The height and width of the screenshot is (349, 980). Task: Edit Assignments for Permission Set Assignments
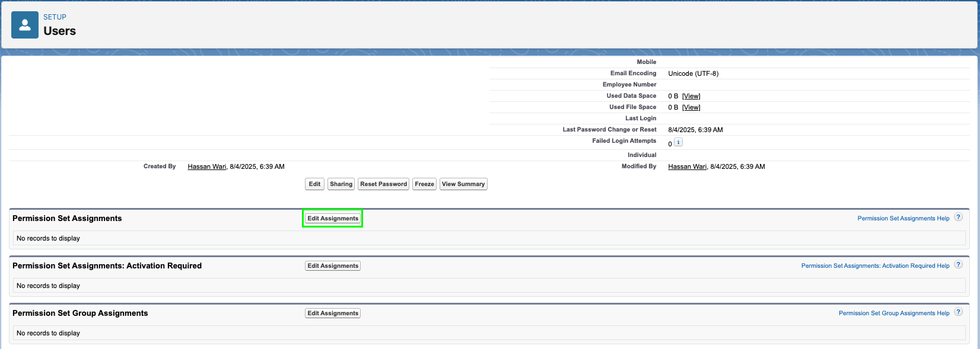pyautogui.click(x=333, y=219)
